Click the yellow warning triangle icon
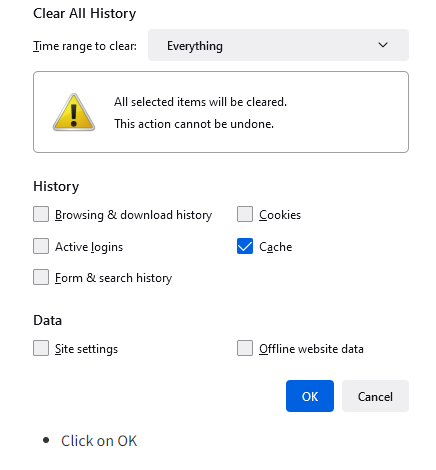This screenshot has width=436, height=470. point(74,112)
